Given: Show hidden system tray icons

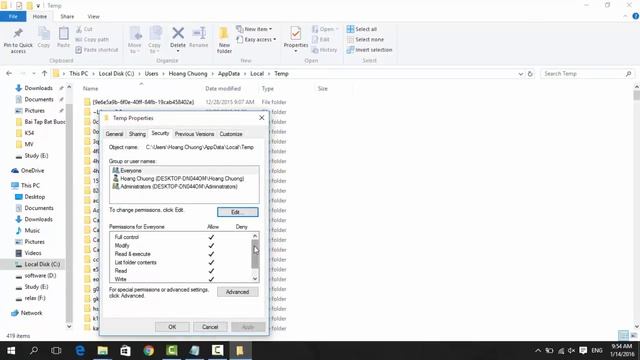Looking at the screenshot, I should pos(538,351).
